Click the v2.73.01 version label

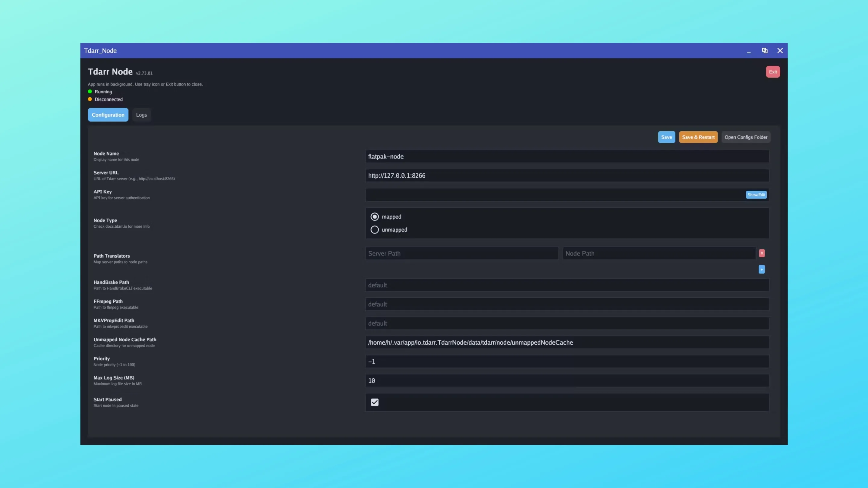[x=144, y=73]
